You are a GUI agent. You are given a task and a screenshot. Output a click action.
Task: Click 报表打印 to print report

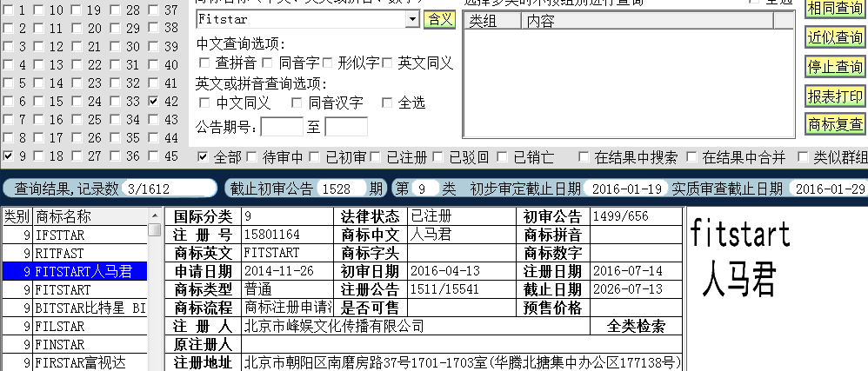point(834,96)
